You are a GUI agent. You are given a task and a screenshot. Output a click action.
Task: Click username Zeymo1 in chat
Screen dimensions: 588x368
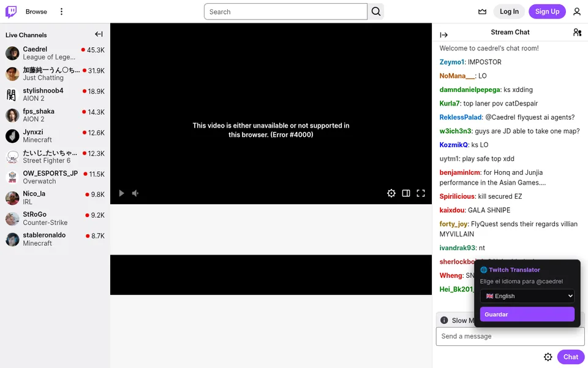click(x=452, y=62)
